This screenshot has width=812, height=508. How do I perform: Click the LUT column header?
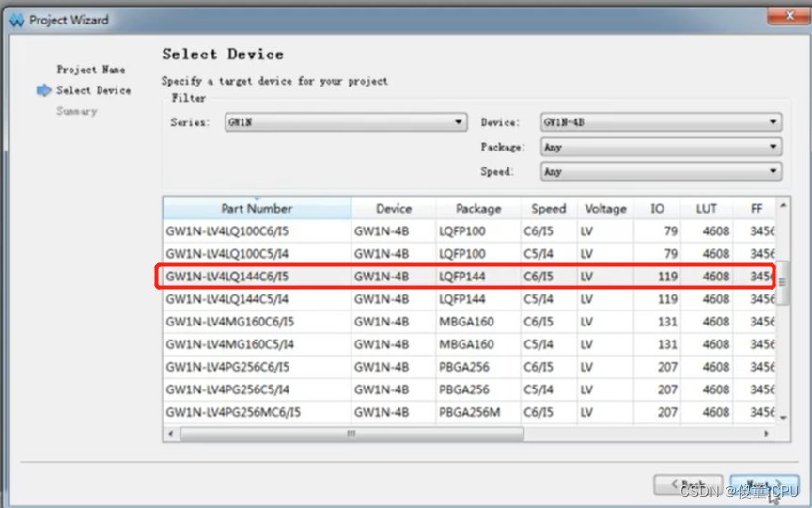click(707, 209)
